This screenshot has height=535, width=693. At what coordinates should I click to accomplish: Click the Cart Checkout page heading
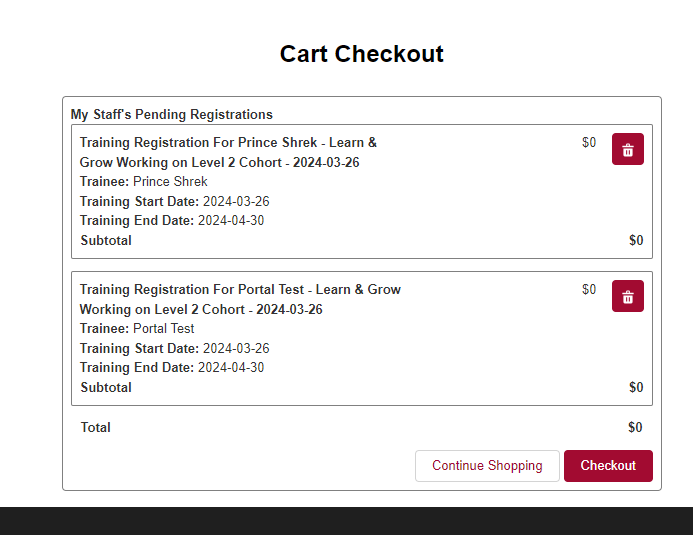362,54
